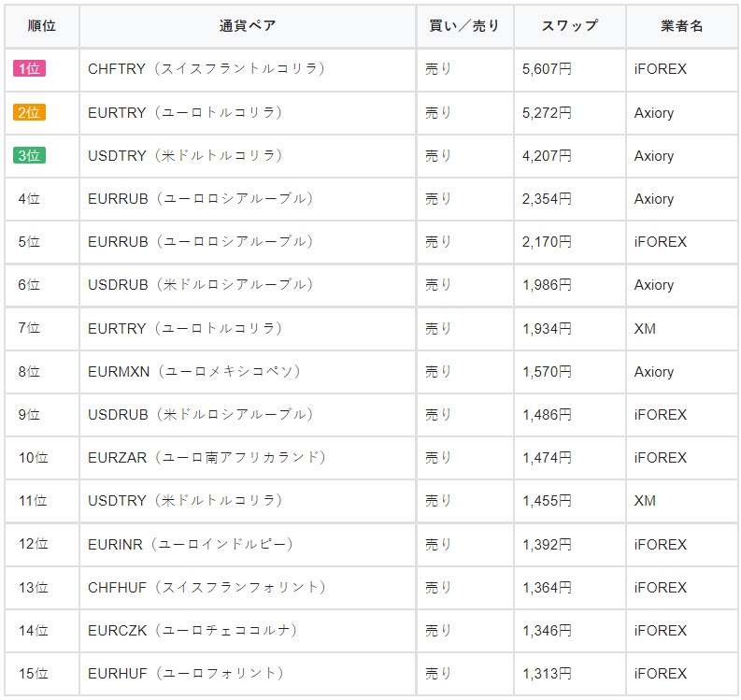Viewport: 741px width, 700px height.
Task: Click the pink 1位 rank badge
Action: tap(29, 70)
